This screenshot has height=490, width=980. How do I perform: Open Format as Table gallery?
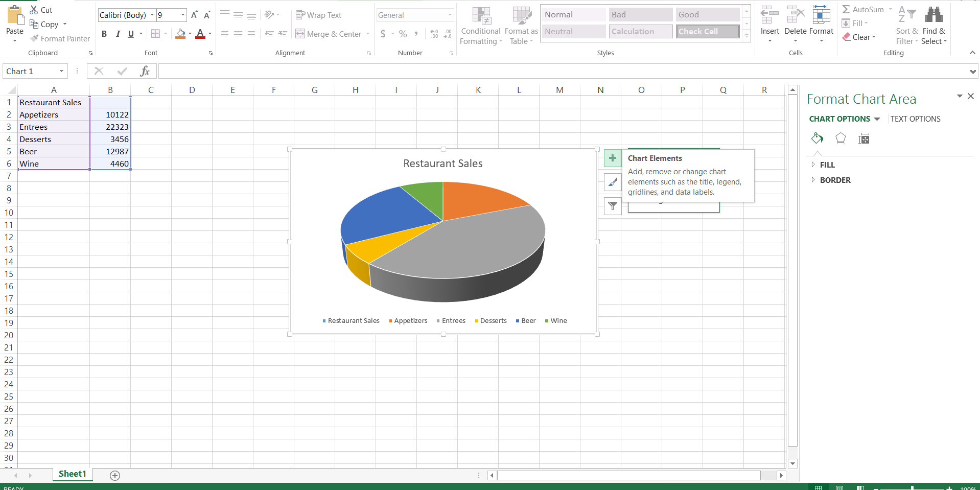521,26
